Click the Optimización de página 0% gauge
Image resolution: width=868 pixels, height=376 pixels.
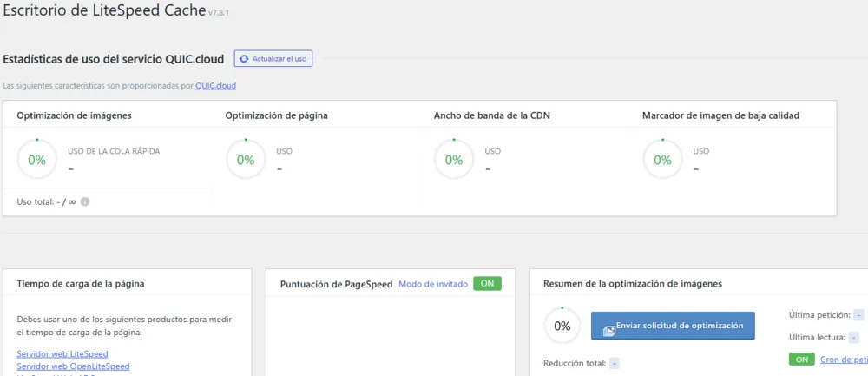(x=246, y=160)
